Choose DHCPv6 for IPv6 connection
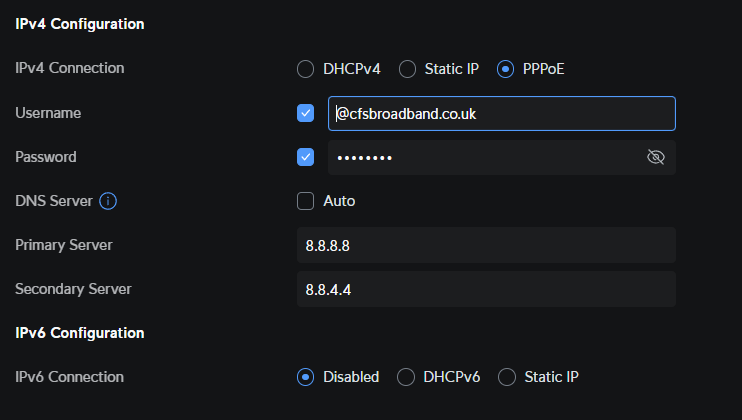742x420 pixels. point(406,377)
